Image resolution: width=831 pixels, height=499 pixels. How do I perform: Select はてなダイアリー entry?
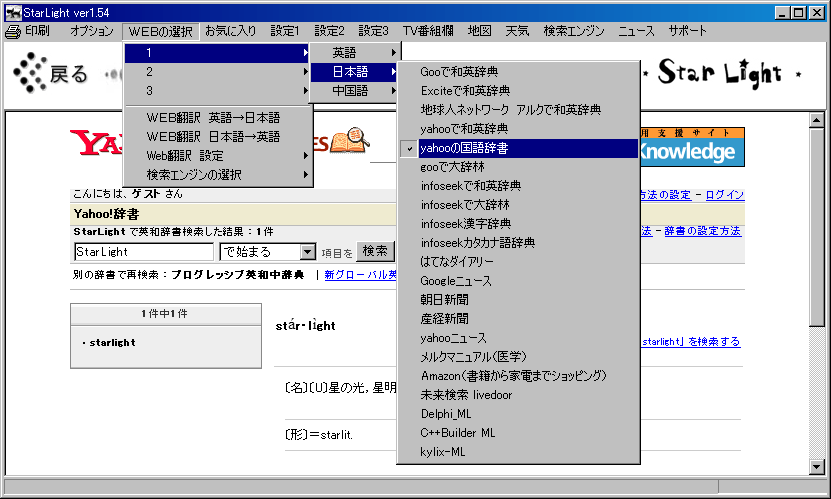click(x=518, y=262)
